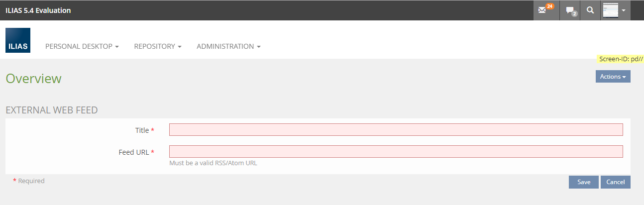Open the Repository menu
Image resolution: width=644 pixels, height=205 pixels.
[157, 46]
